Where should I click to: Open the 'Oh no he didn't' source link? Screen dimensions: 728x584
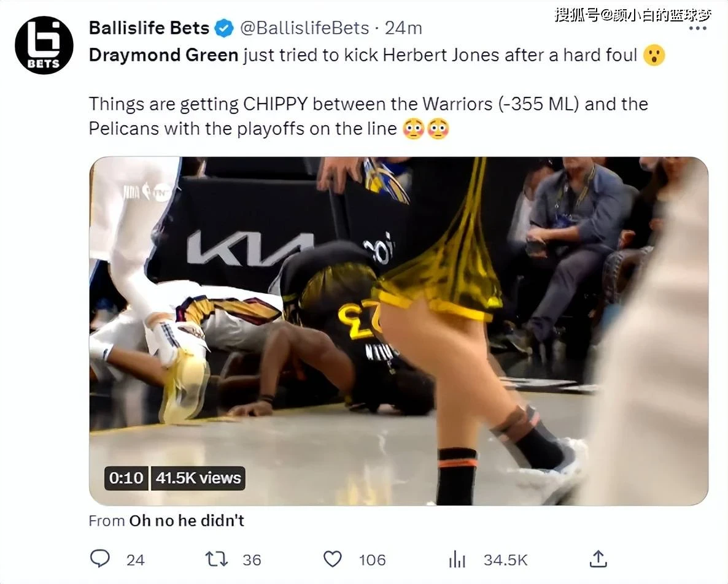[x=187, y=520]
